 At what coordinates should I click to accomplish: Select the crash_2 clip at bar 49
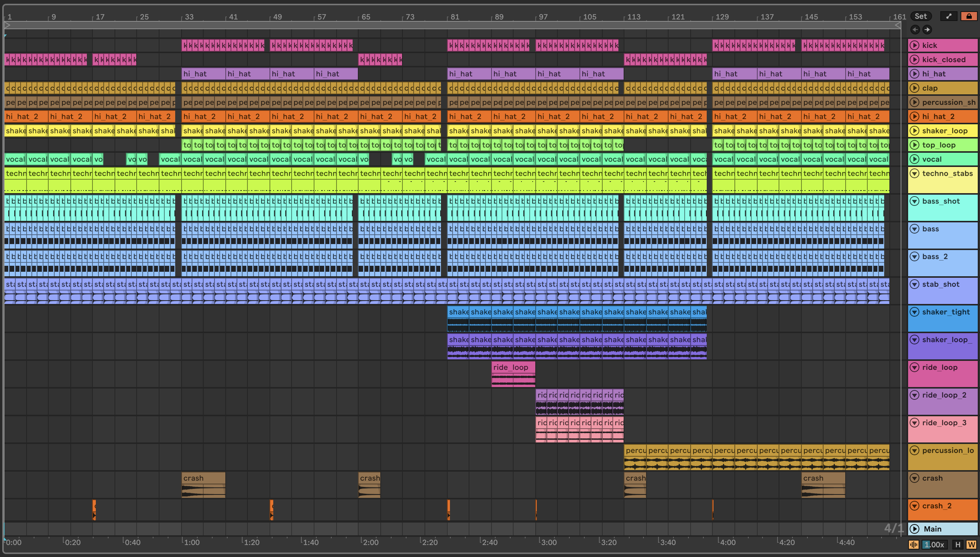tap(272, 509)
